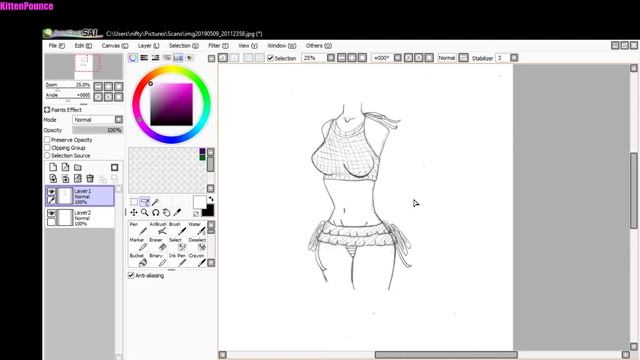Pick the hand pan tool
This screenshot has height=360, width=640.
(166, 212)
